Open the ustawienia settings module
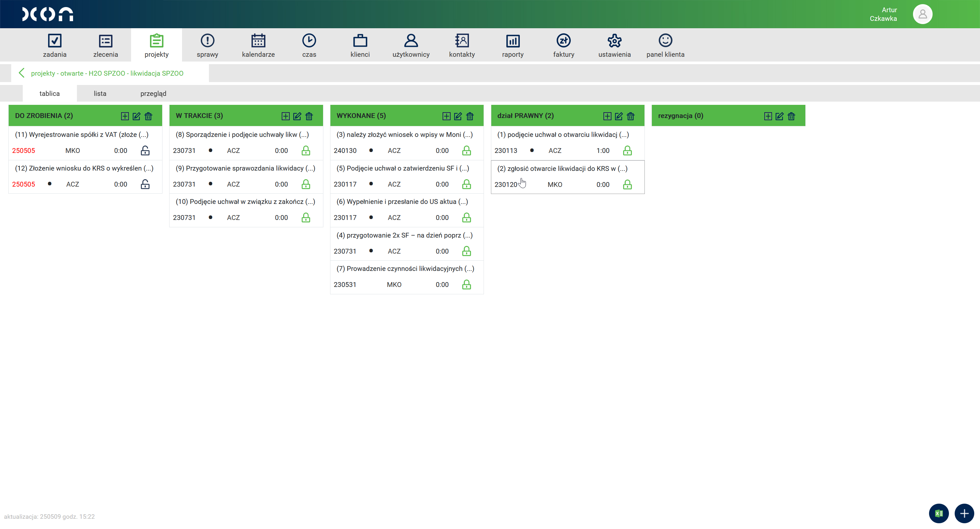Image resolution: width=980 pixels, height=529 pixels. pos(614,45)
